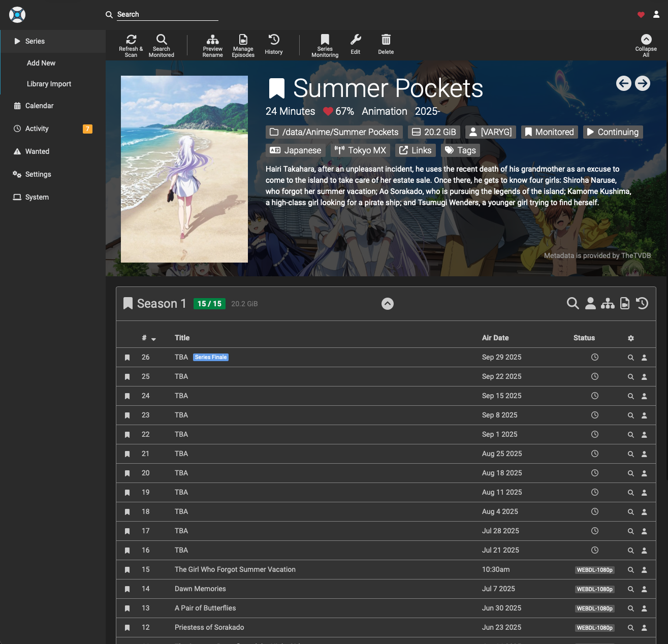Open Wanted in sidebar

53,151
